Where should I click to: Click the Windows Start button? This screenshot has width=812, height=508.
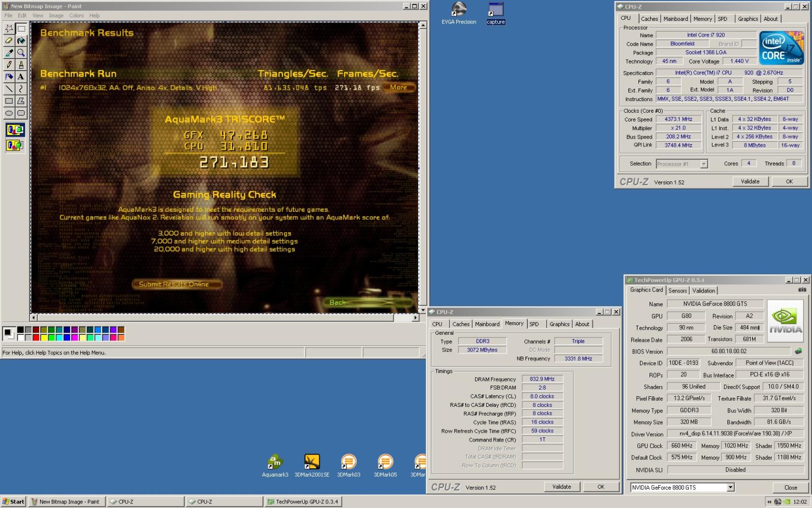[x=14, y=502]
